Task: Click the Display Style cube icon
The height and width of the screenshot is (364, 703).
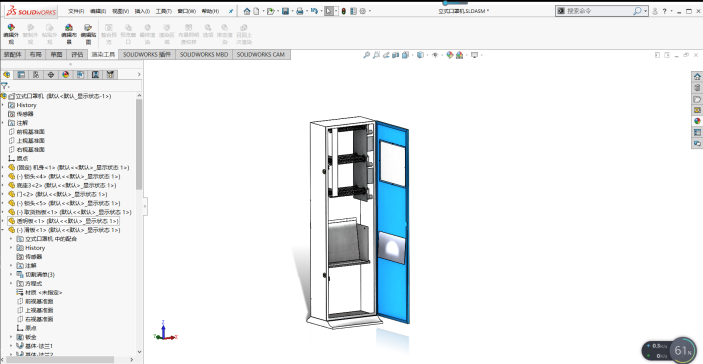Action: [x=420, y=55]
